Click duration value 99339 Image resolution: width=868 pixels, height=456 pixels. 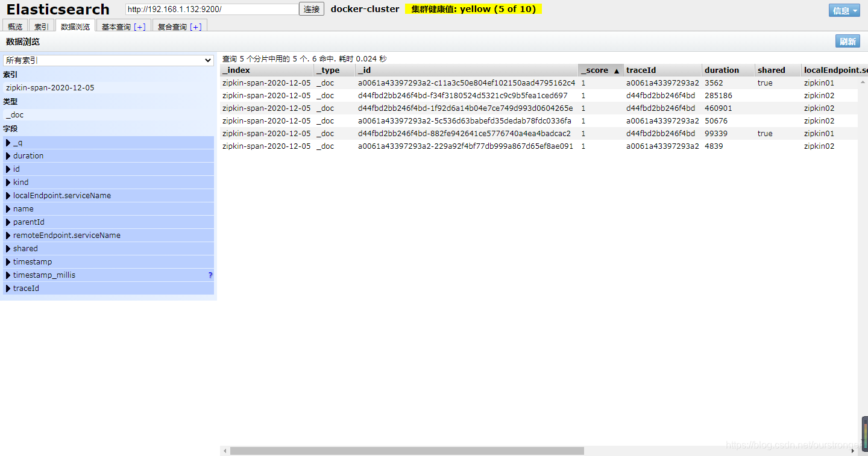click(716, 134)
